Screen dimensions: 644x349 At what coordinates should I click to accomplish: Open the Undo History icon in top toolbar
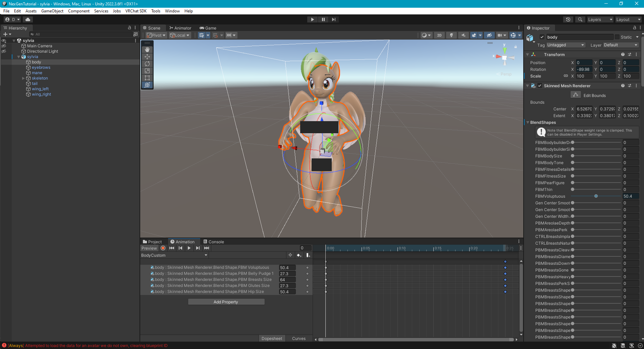(x=568, y=19)
